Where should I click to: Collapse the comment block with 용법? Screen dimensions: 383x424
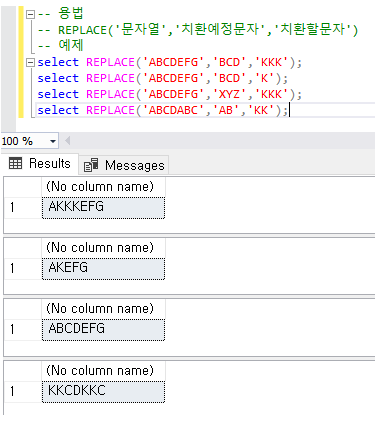tap(30, 14)
